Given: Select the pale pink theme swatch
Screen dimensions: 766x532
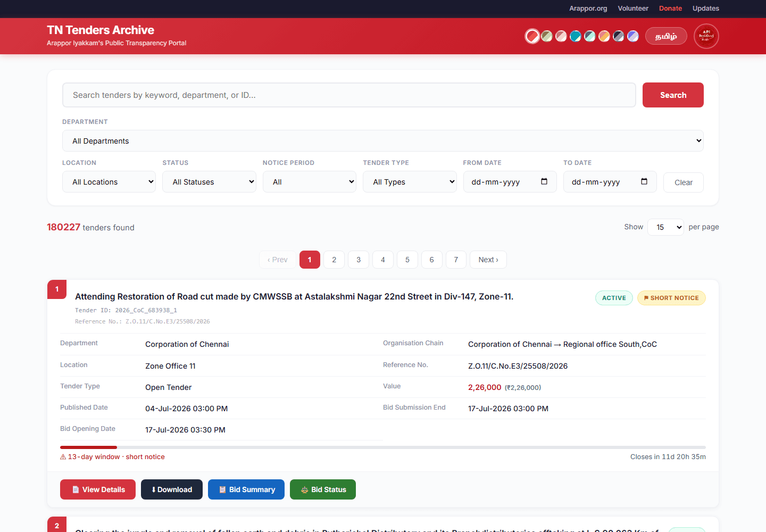Looking at the screenshot, I should tap(561, 36).
